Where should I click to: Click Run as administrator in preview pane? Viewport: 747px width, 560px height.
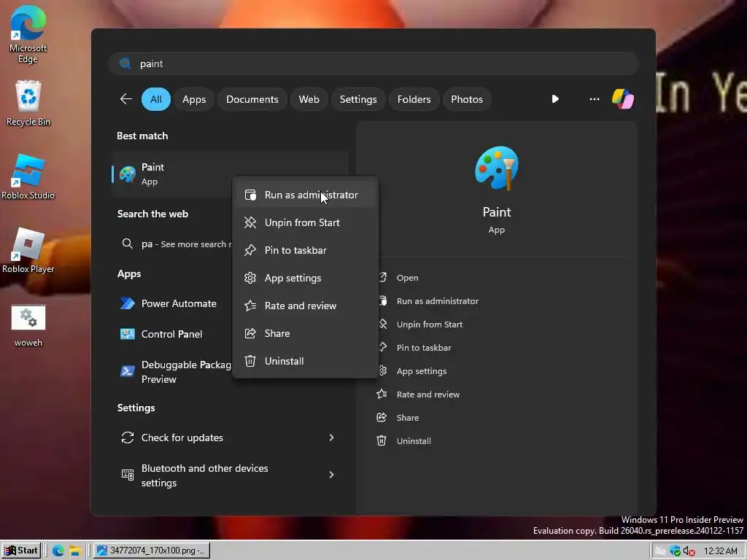(438, 301)
